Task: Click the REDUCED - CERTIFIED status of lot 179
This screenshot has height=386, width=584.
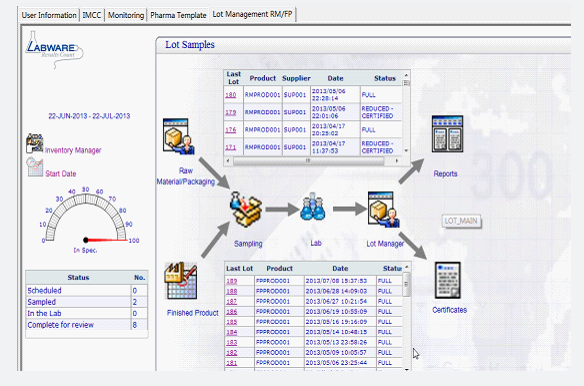Action: 377,112
